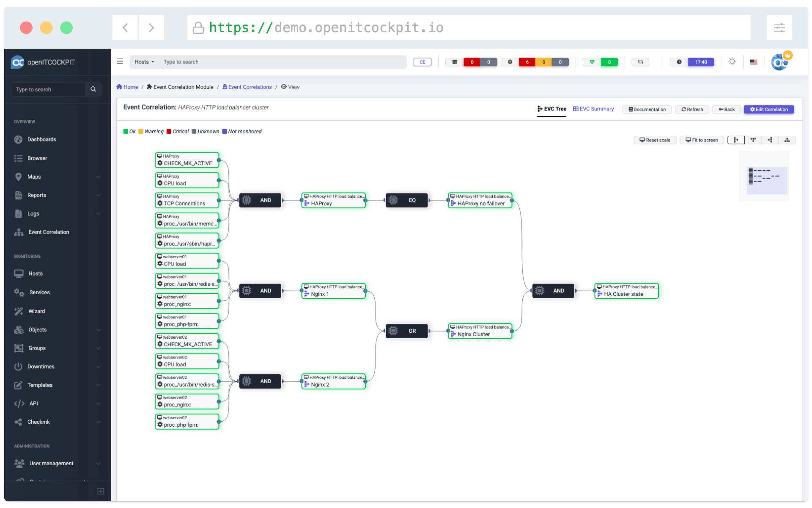Click the browser address bar
Image resolution: width=812 pixels, height=508 pixels.
click(x=469, y=28)
